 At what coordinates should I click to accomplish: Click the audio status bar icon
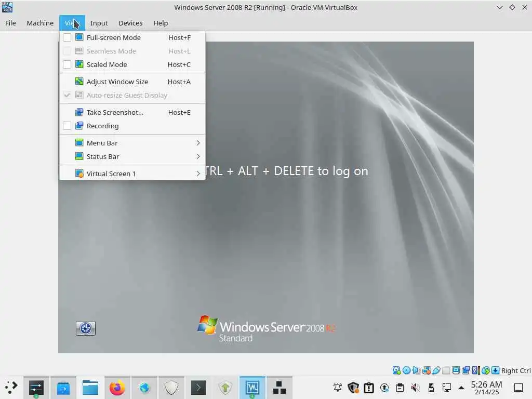tap(416, 370)
